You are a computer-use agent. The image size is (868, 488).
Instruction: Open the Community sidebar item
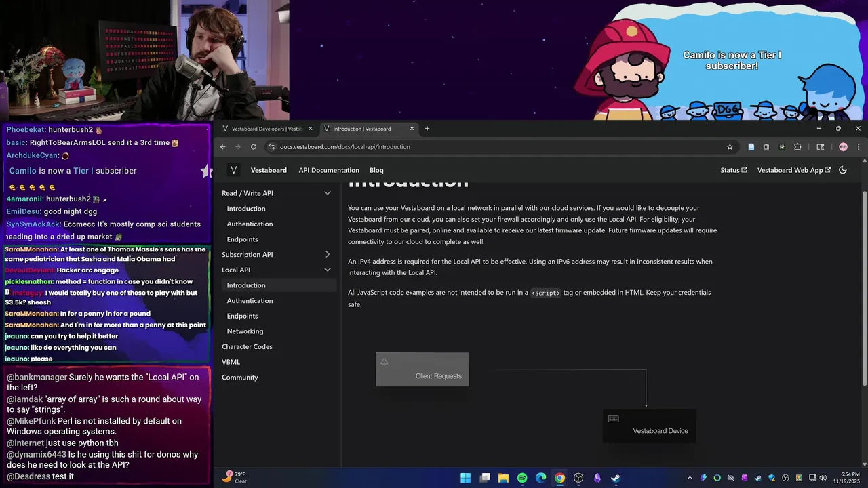(239, 378)
